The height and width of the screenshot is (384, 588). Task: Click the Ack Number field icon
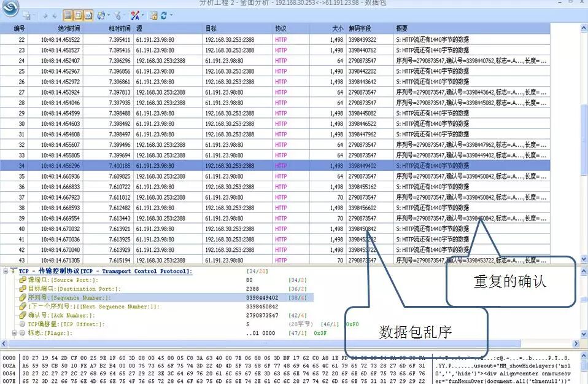23,315
